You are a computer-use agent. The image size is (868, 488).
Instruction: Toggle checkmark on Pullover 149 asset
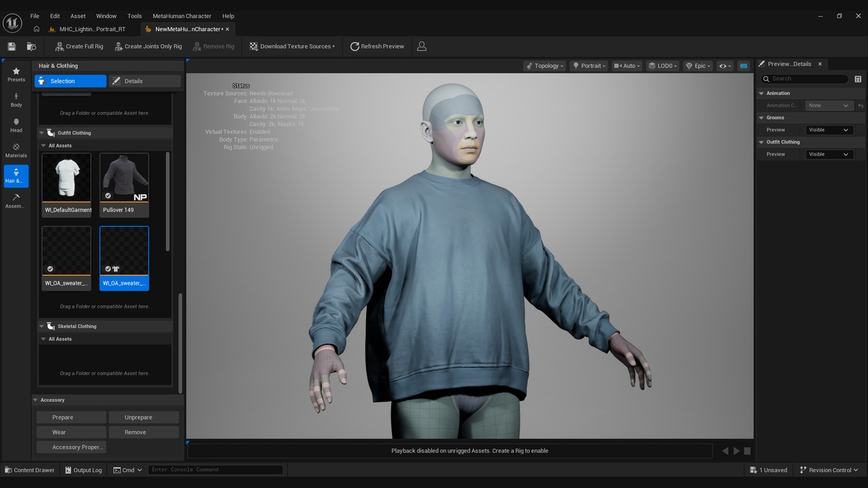coord(108,196)
